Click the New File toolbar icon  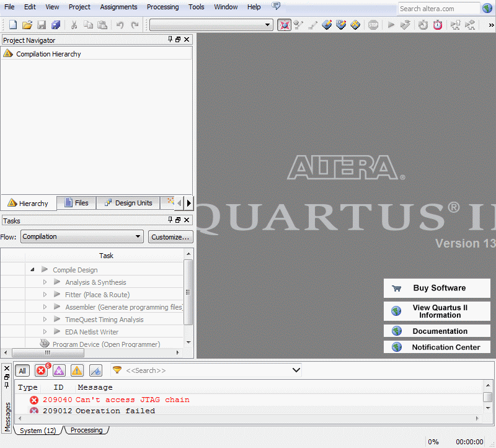(x=13, y=25)
